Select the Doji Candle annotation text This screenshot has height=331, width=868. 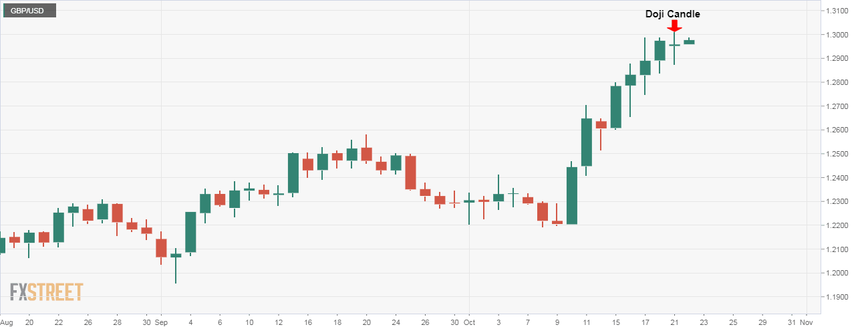[672, 13]
